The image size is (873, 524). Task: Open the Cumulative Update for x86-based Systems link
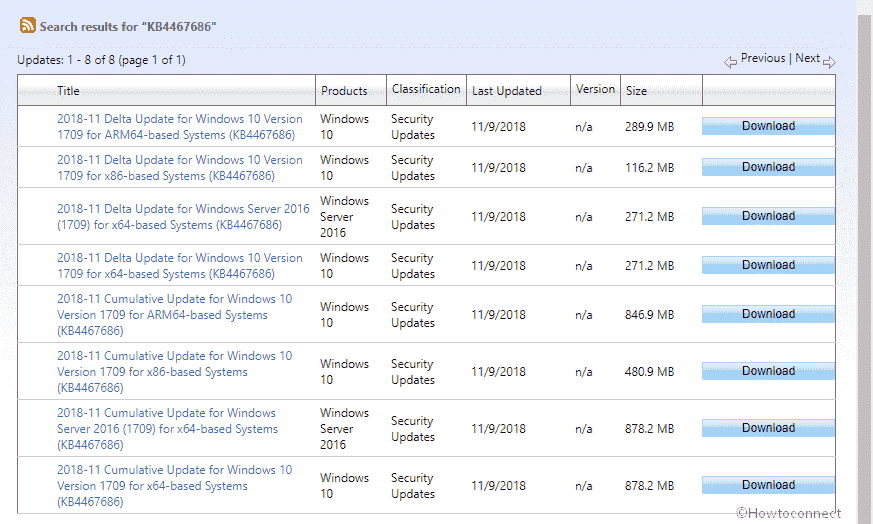pos(174,371)
